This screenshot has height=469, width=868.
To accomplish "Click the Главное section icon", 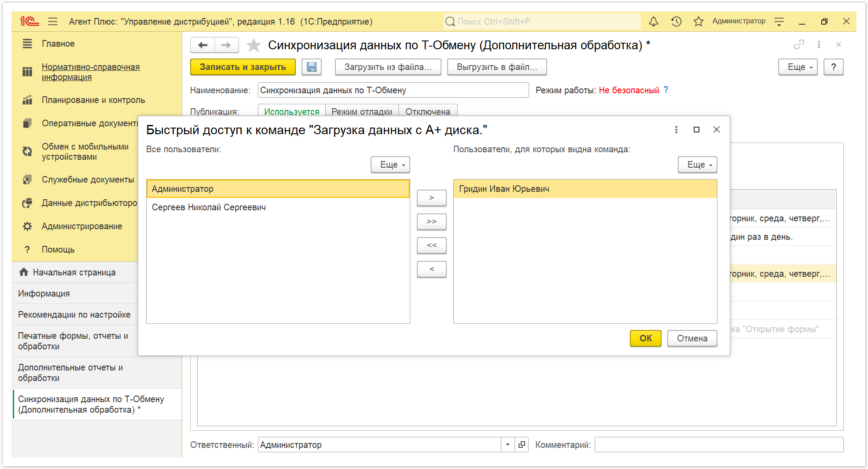I will pos(27,44).
